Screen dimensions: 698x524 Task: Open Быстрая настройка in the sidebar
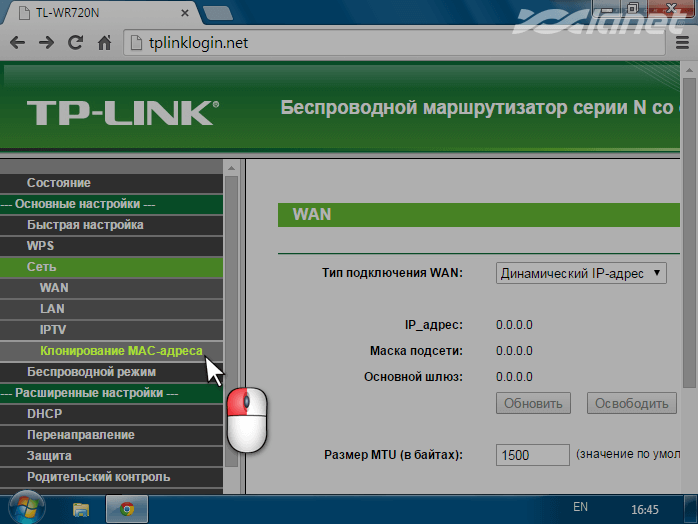pos(85,225)
